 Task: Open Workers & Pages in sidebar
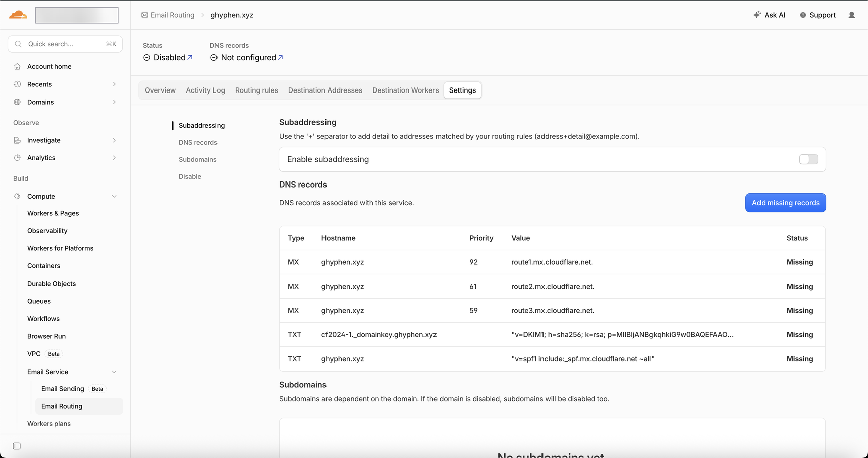click(53, 213)
